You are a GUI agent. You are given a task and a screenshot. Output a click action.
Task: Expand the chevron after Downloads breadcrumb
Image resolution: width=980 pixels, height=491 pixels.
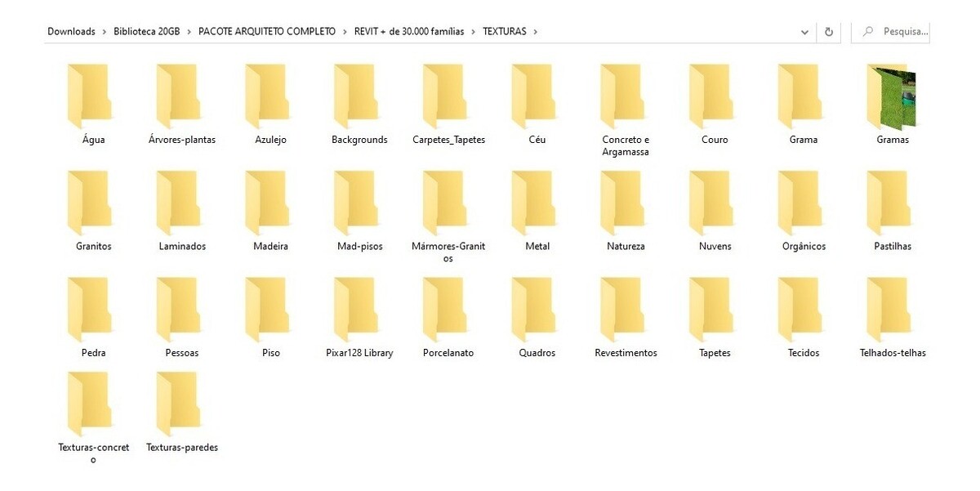point(104,32)
